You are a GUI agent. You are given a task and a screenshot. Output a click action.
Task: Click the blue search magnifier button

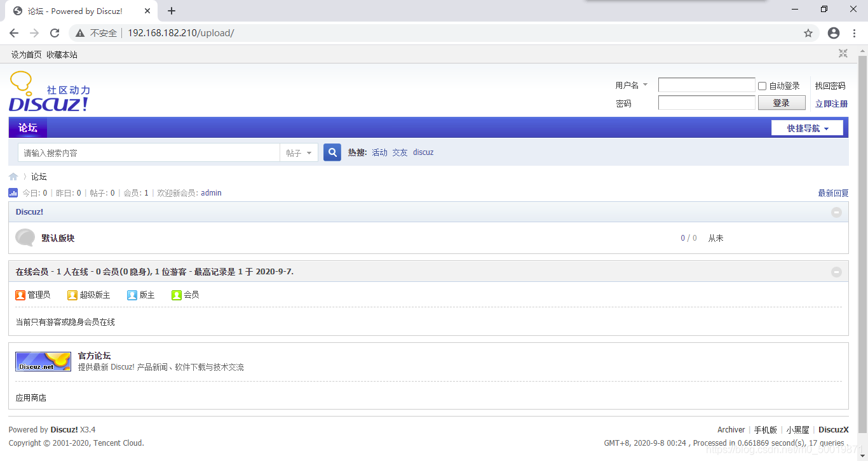coord(332,152)
